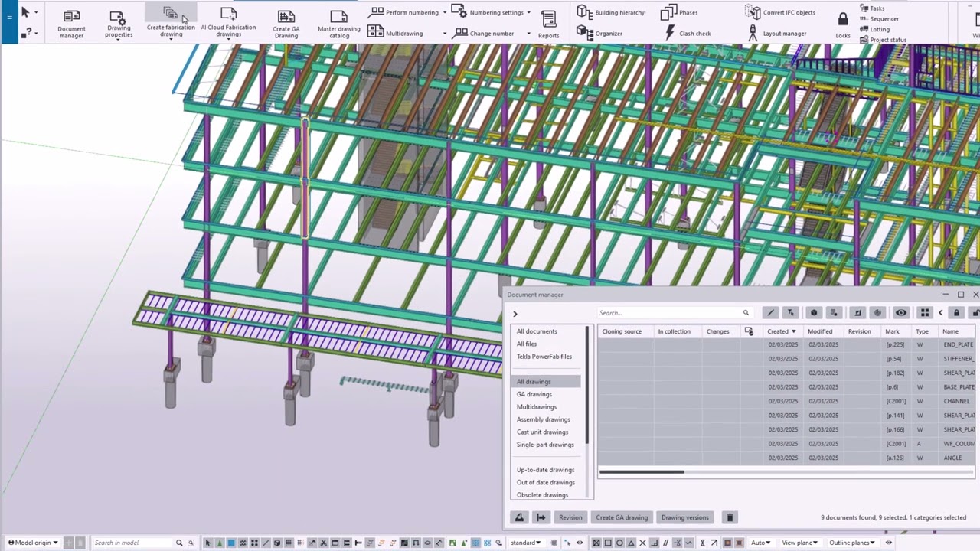This screenshot has height=551, width=980.
Task: Expand the Change number dropdown arrow
Action: coord(528,34)
